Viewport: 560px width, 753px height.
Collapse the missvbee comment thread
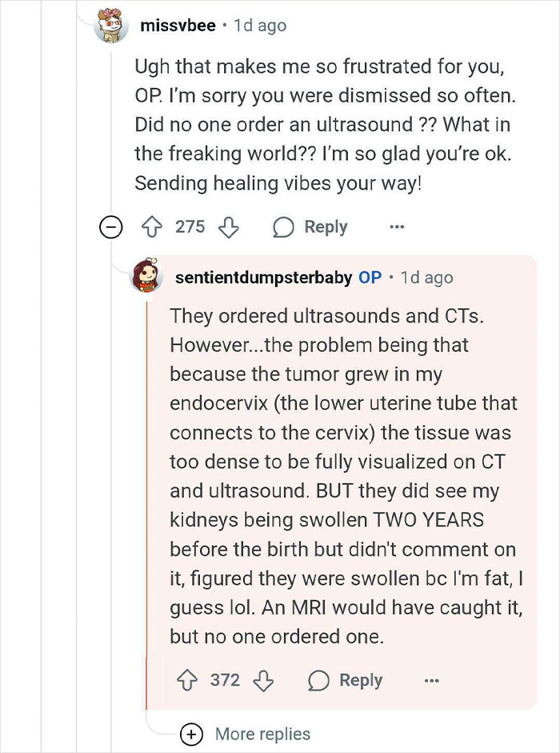tap(110, 227)
